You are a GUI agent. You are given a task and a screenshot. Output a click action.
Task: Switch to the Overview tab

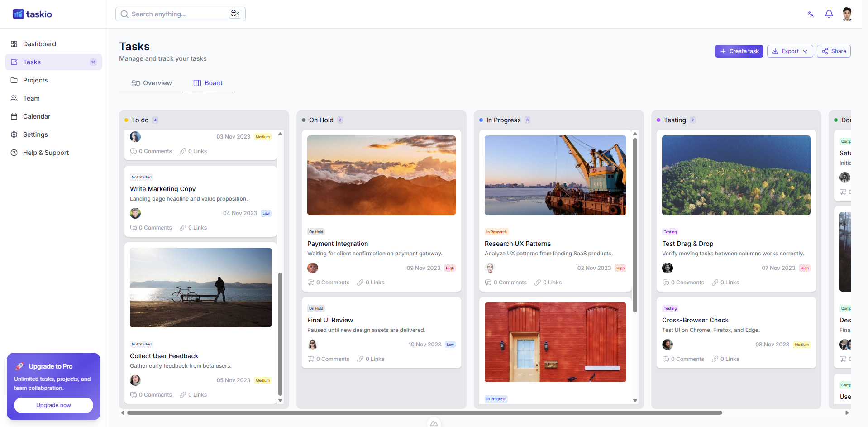(x=152, y=83)
